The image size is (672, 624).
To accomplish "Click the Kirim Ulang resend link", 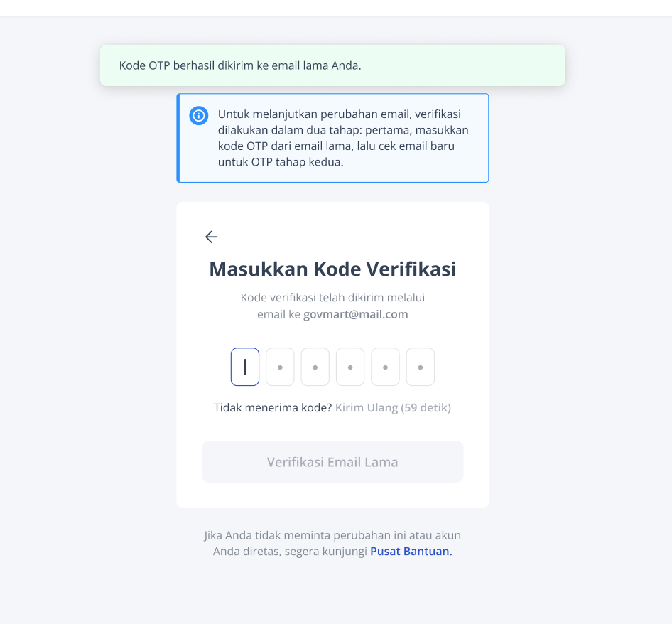I will (367, 407).
